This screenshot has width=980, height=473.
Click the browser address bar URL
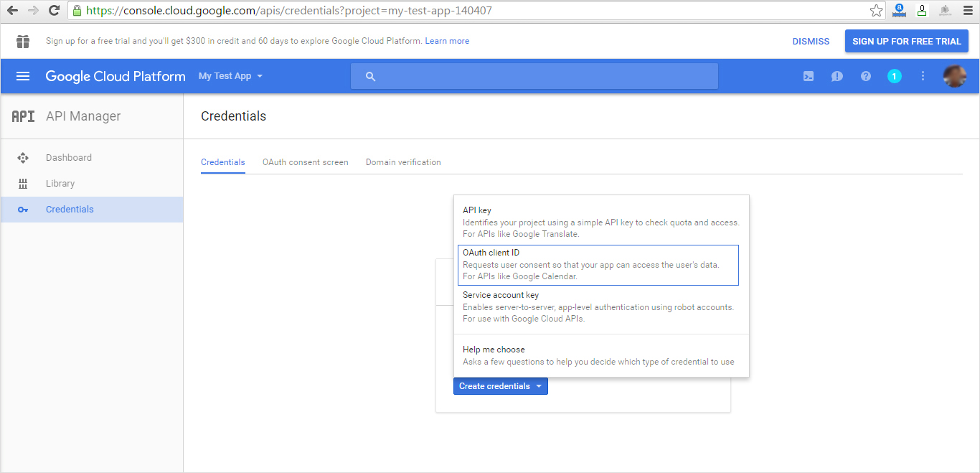point(289,11)
